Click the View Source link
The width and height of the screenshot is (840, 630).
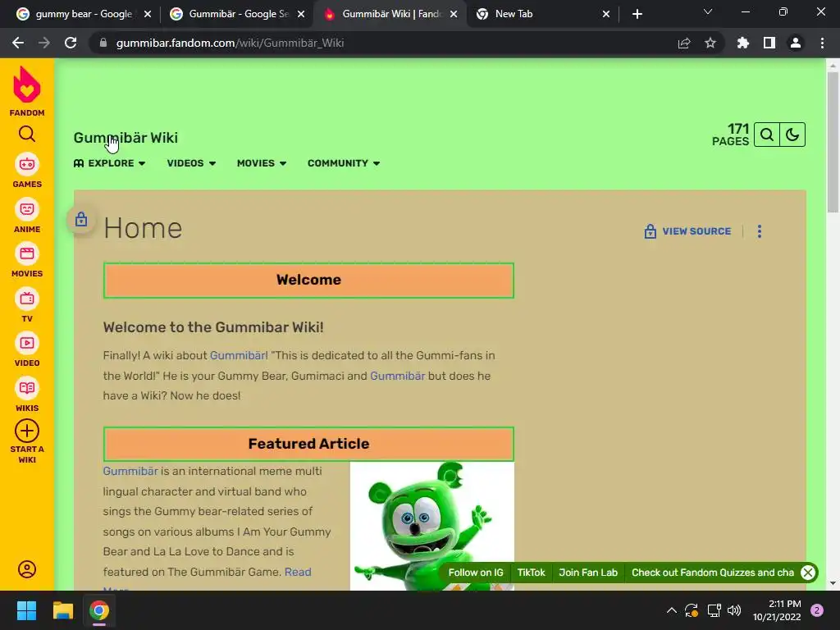click(687, 231)
